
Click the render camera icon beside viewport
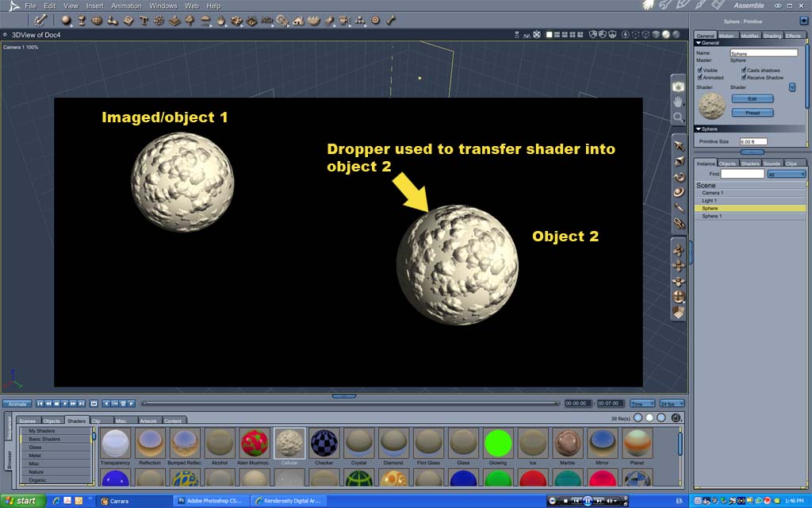coord(679,87)
